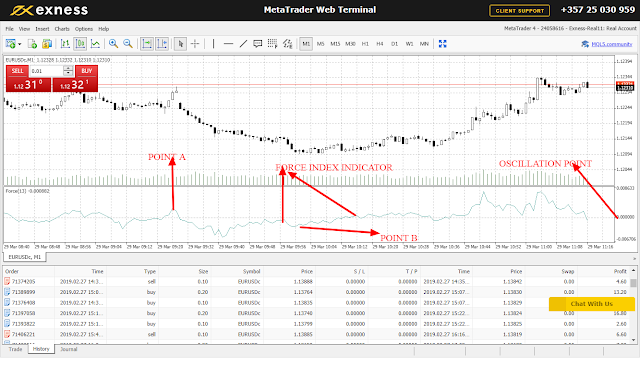Viewport: 640px width, 368px height.
Task: Sort history by Order column
Action: click(x=12, y=271)
